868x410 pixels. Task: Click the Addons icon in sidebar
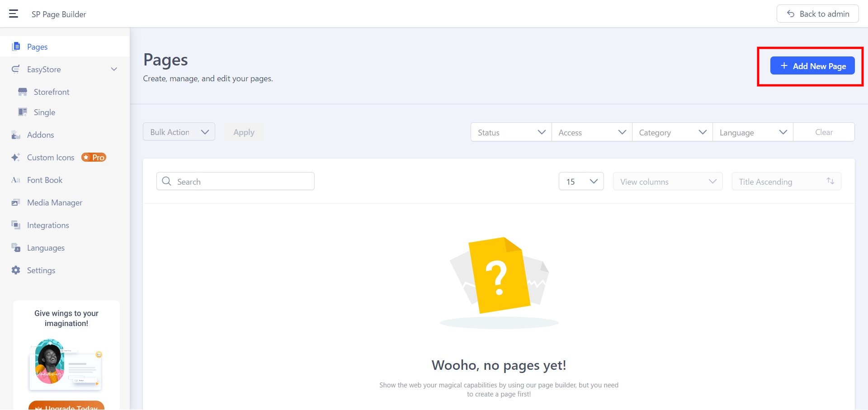pos(16,135)
